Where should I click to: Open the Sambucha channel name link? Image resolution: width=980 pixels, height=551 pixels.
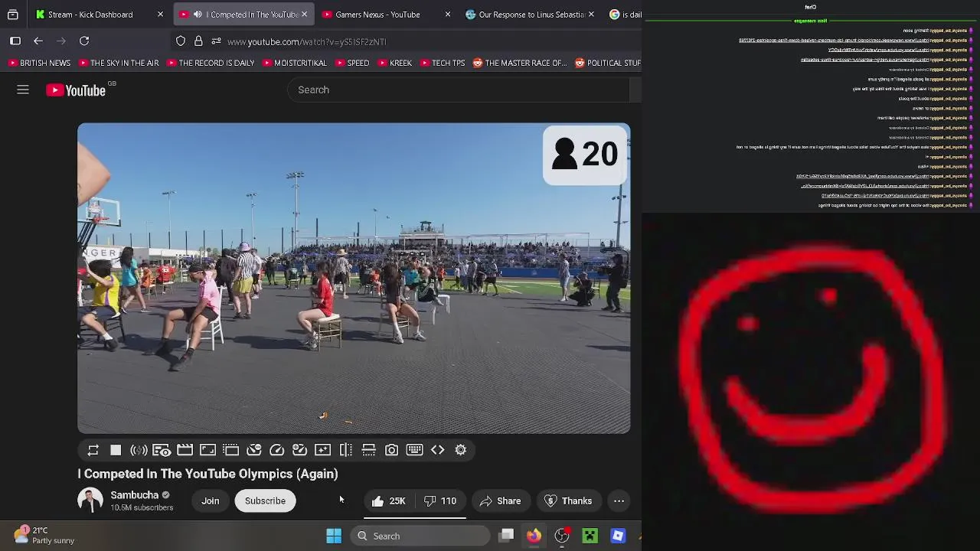134,495
